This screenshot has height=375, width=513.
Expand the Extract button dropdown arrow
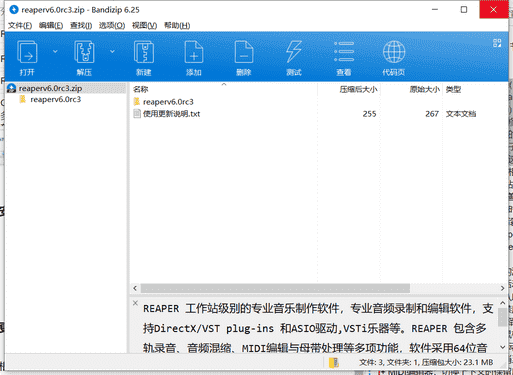112,51
